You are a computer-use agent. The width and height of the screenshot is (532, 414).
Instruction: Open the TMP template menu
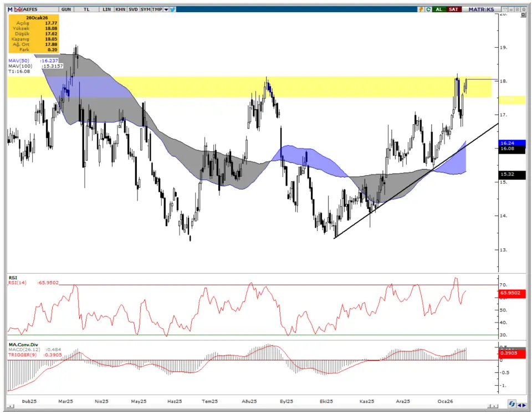coord(157,9)
